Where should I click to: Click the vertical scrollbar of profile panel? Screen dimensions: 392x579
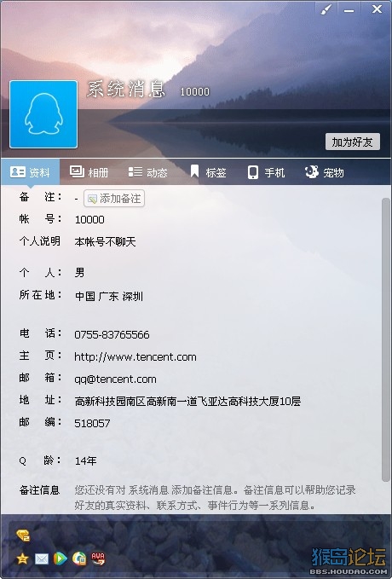pos(386,339)
